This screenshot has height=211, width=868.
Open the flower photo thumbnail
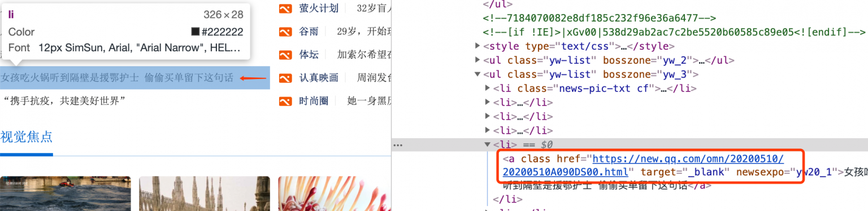[x=331, y=194]
